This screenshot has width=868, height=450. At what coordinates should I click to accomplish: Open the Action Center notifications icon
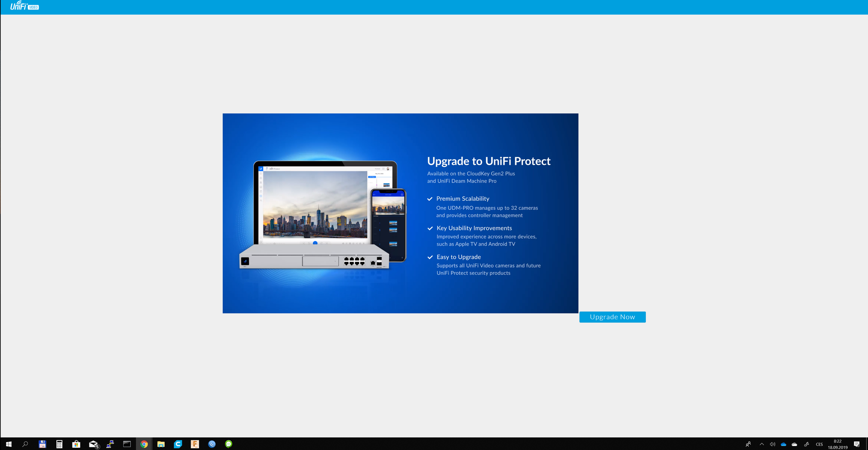[857, 444]
